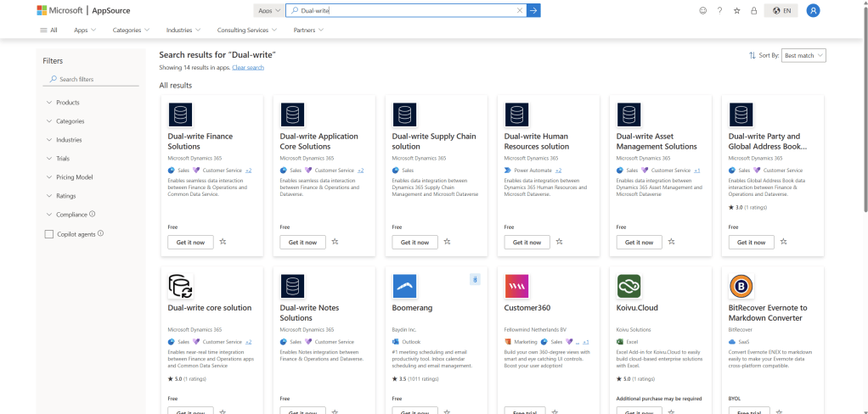Favorite the Dual-write Supply Chain solution

point(447,242)
